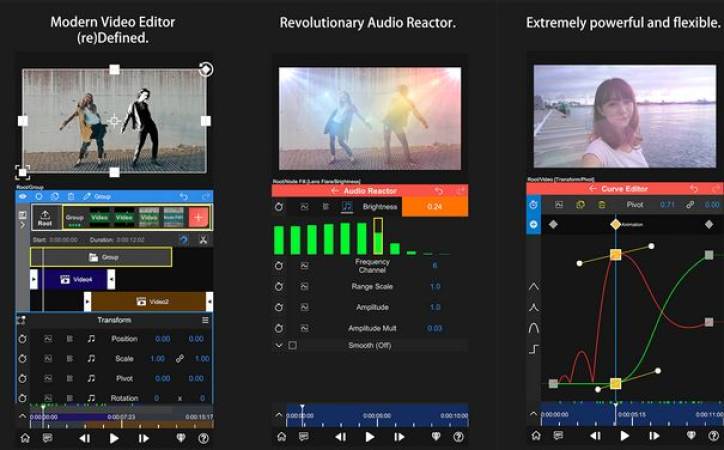Go back using the Audio Reactor arrow
The height and width of the screenshot is (450, 724).
point(336,190)
